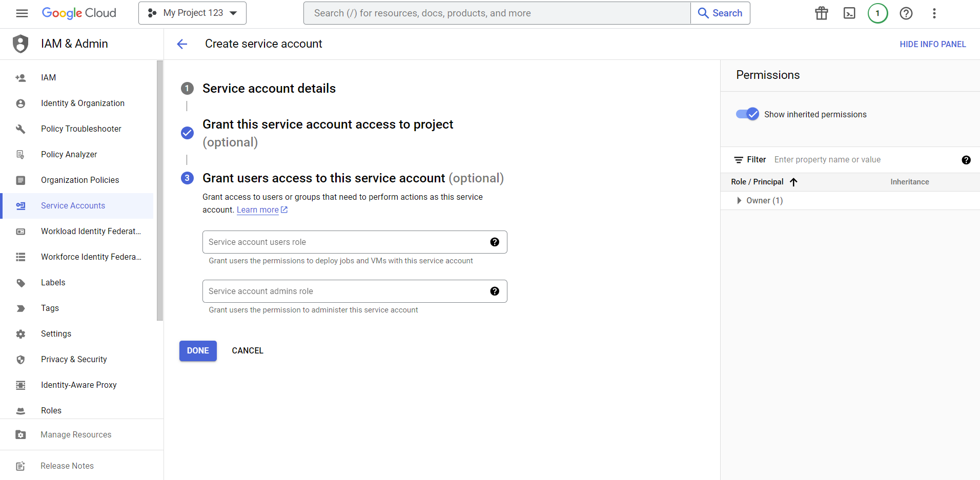Open the gift free trial icon
The image size is (980, 480).
tap(822, 13)
